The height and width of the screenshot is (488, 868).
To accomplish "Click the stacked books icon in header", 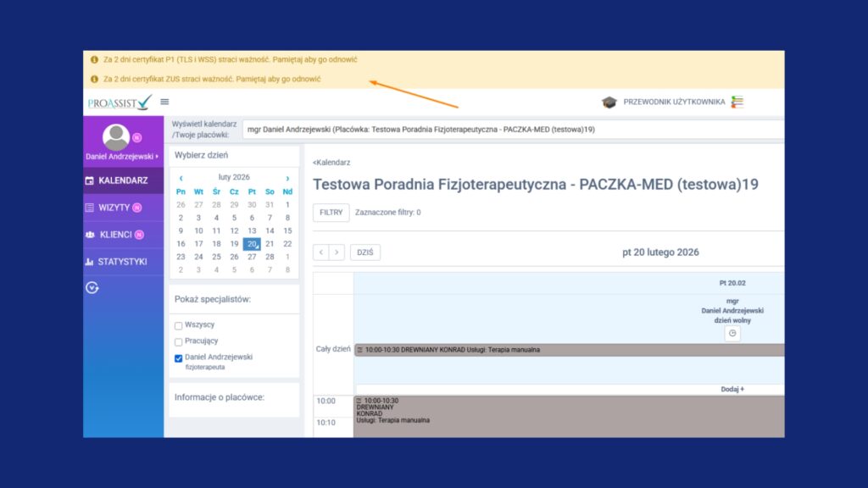I will point(737,102).
